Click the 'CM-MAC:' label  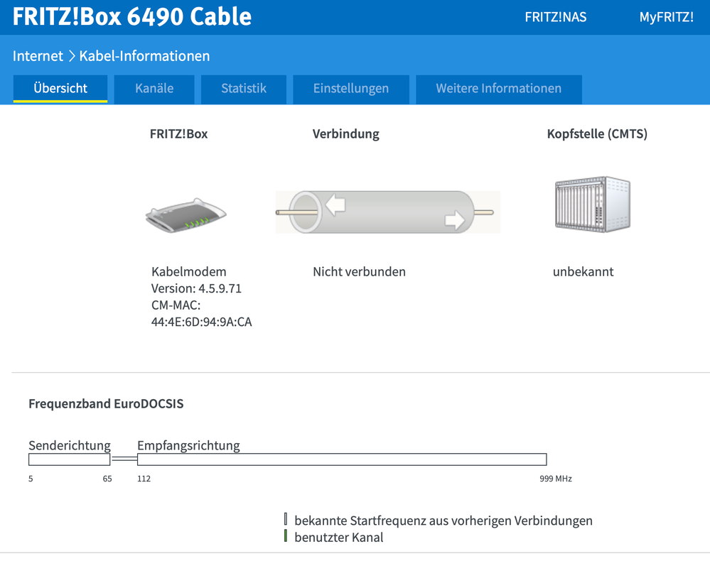pos(176,305)
